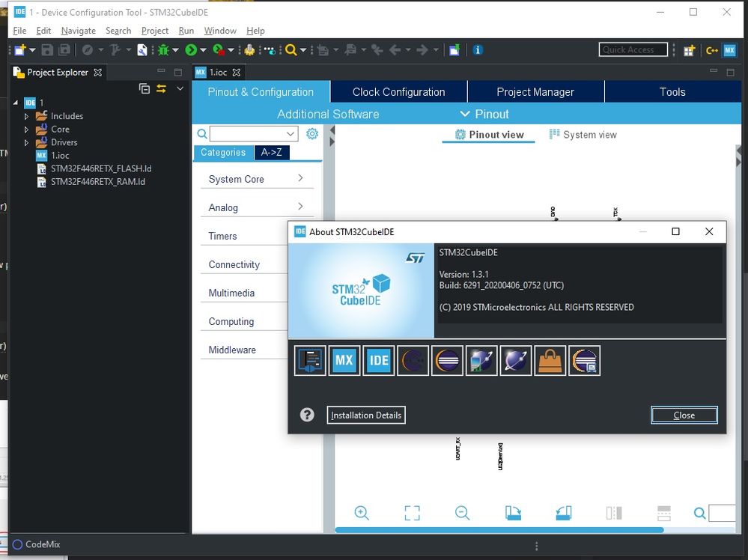Click the Quick Access input field
Screen dimensions: 748x560
(x=633, y=49)
